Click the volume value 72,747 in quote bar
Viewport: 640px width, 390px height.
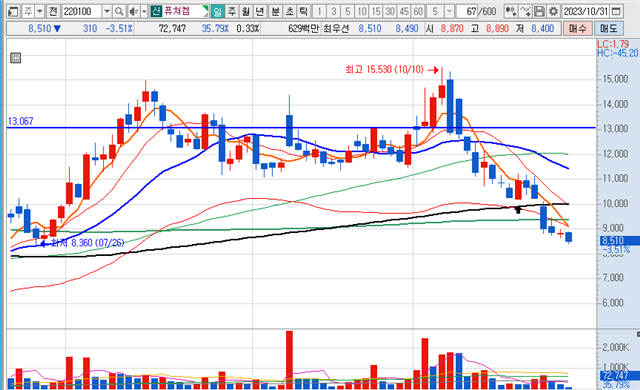point(172,29)
